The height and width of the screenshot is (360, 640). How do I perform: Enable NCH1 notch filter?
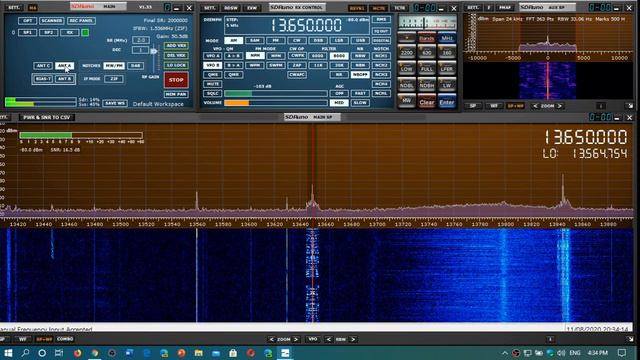coord(381,56)
